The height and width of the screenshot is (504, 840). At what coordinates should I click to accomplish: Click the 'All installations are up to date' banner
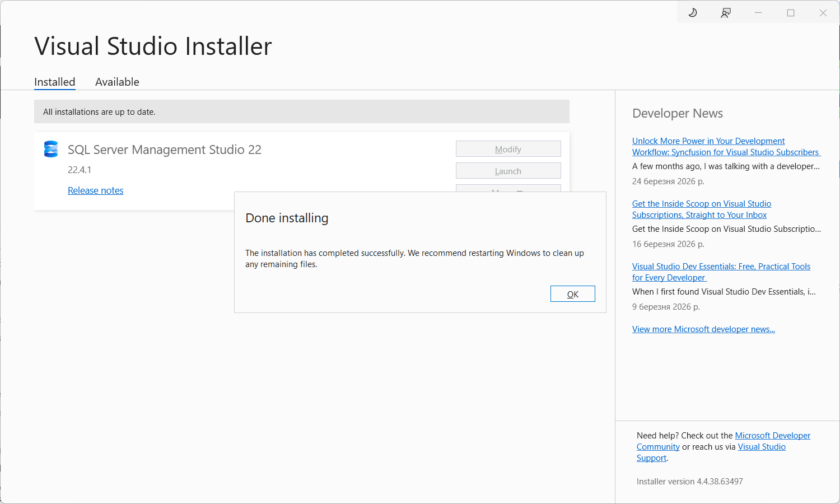coord(301,111)
